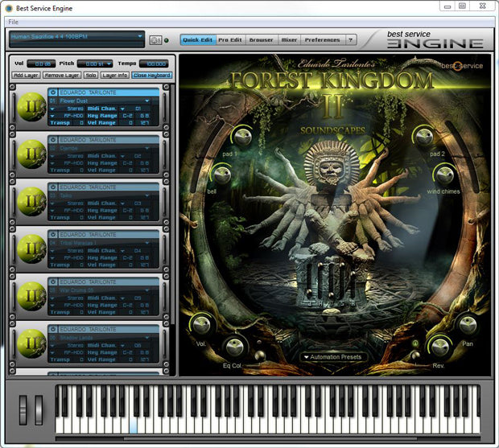Viewport: 499px width, 448px height.
Task: Expand the Automation Presets dropdown
Action: (332, 356)
